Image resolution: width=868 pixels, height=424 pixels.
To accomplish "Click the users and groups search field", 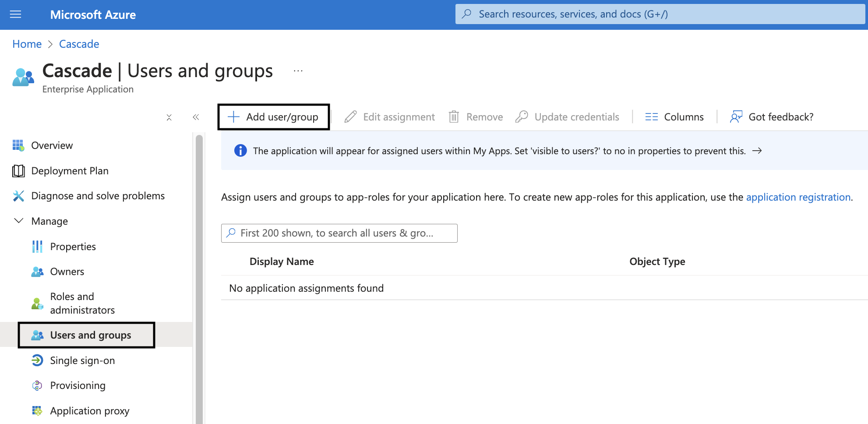I will point(339,233).
